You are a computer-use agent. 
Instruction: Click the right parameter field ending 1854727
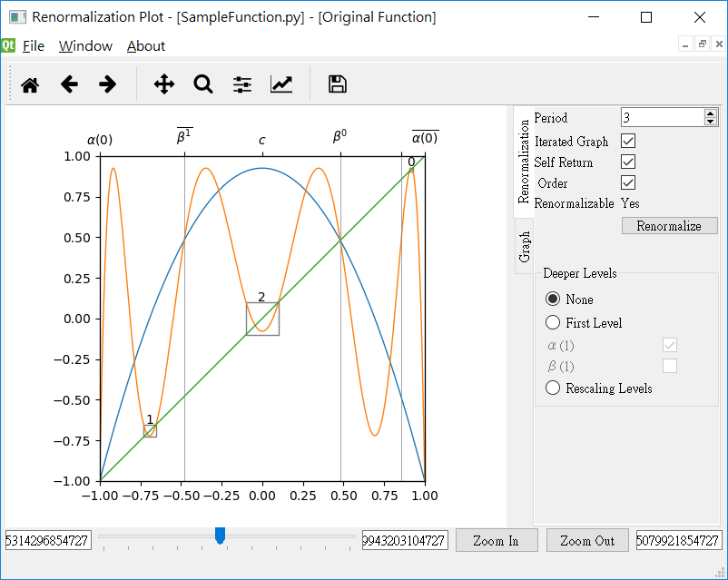[678, 541]
